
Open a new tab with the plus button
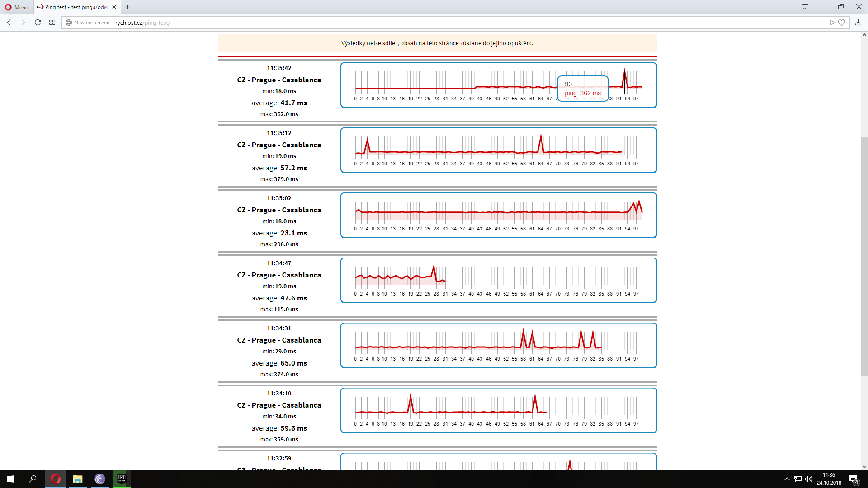(x=128, y=7)
